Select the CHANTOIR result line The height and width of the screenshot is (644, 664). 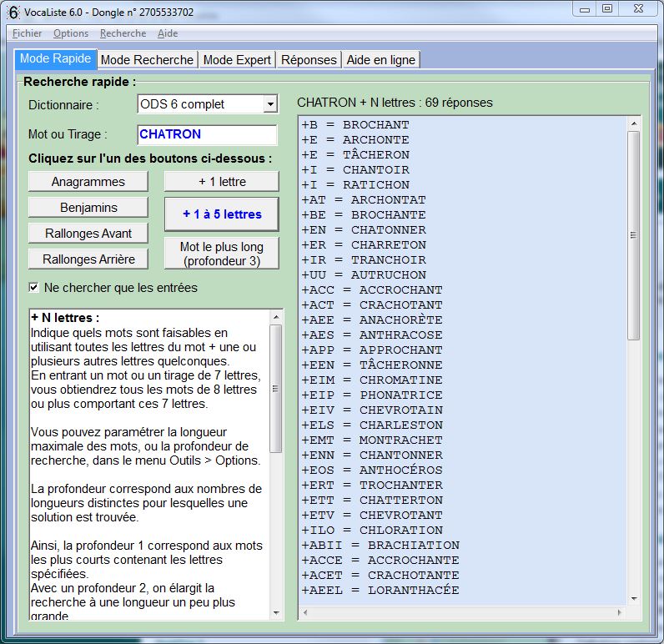point(355,170)
